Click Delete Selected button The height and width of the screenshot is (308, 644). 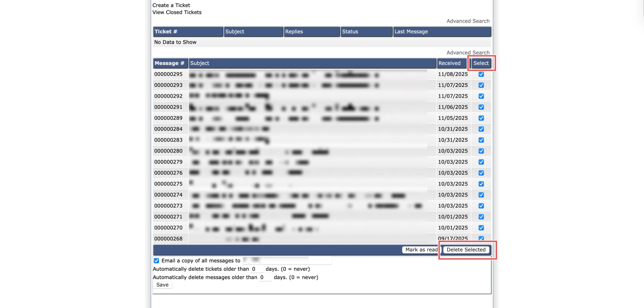[466, 250]
